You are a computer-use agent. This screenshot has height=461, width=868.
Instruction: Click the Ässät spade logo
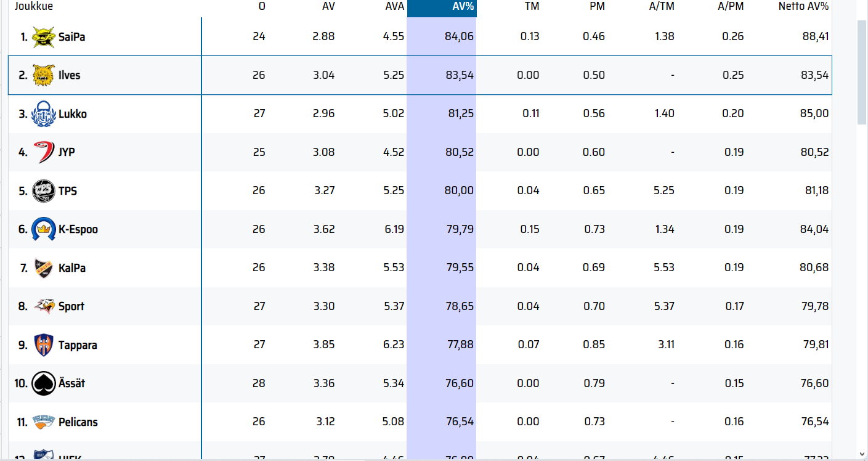43,383
